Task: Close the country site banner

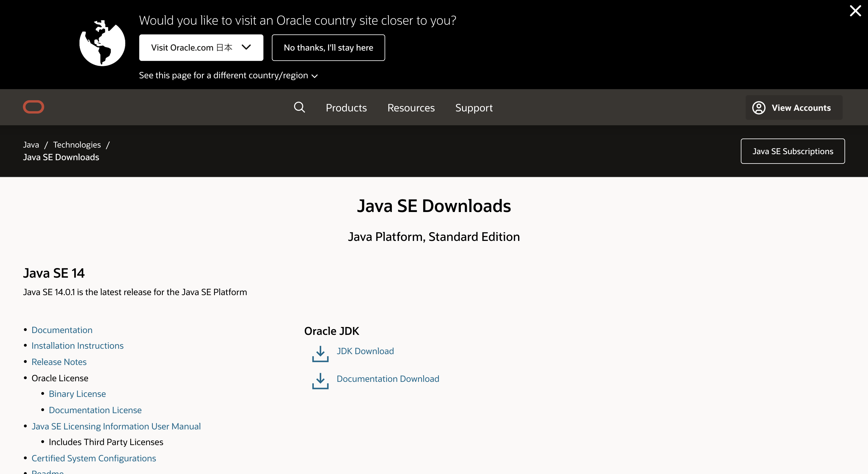Action: coord(855,11)
